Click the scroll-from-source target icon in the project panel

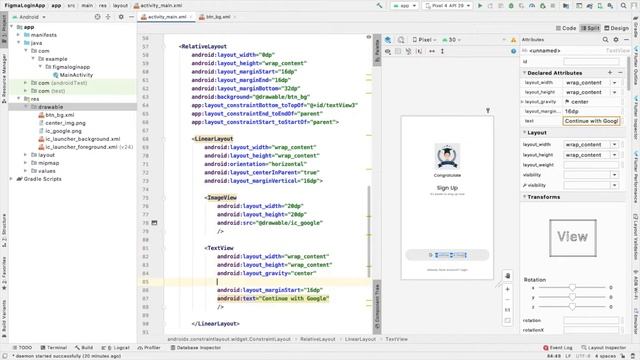point(97,17)
